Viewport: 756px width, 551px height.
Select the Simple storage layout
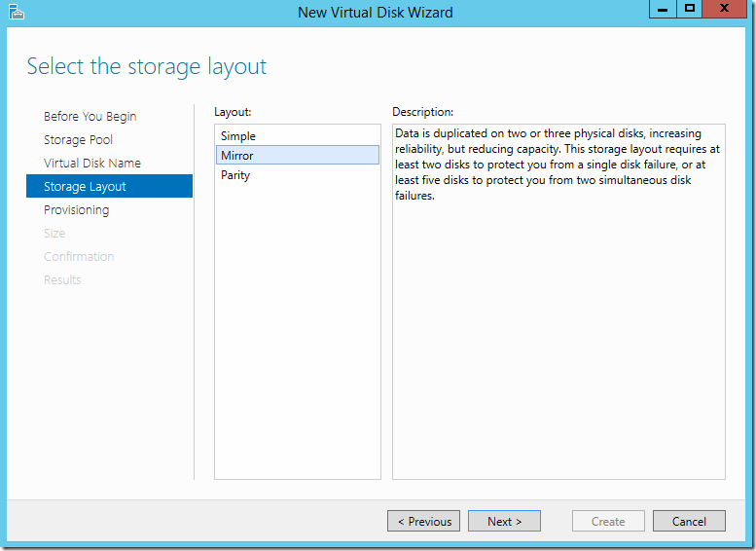click(238, 136)
